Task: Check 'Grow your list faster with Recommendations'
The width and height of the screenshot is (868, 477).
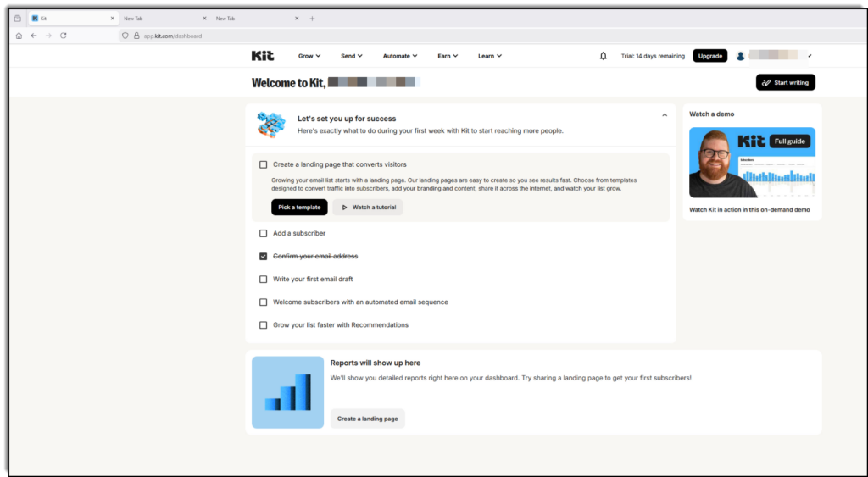Action: [264, 325]
